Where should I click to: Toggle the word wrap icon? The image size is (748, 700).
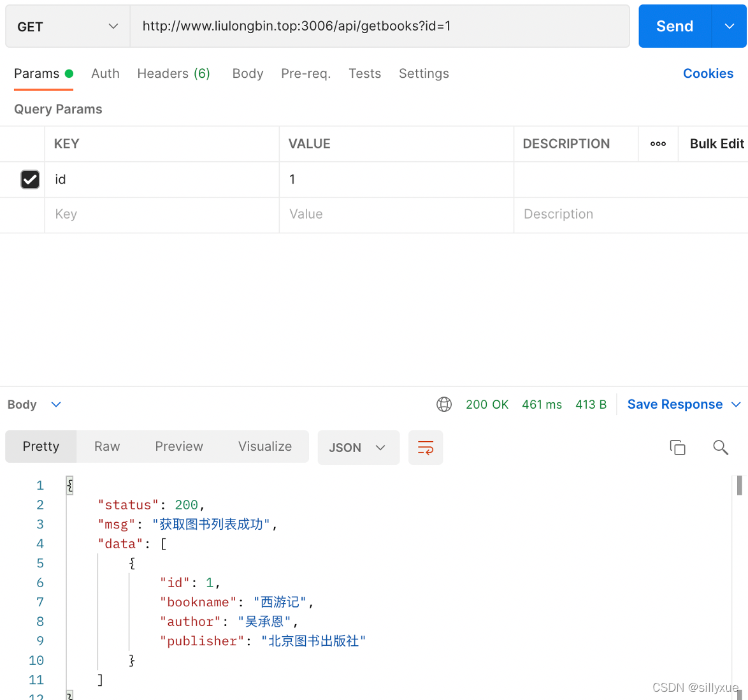pos(426,448)
